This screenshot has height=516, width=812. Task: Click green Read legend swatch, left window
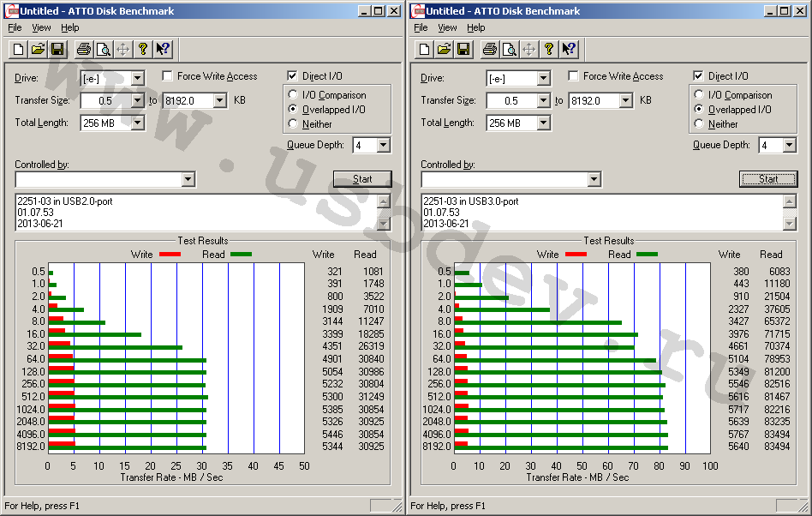click(241, 255)
